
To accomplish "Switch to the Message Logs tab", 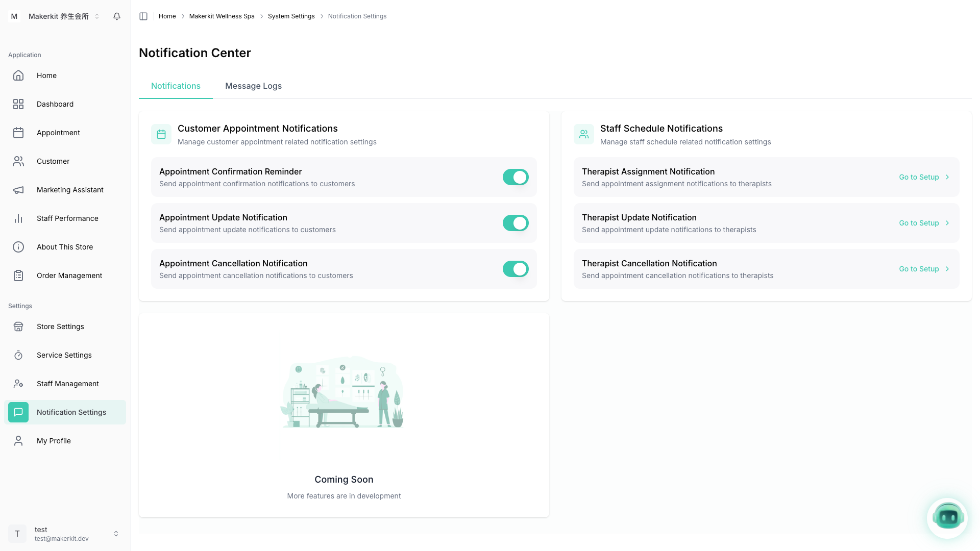I will point(253,86).
